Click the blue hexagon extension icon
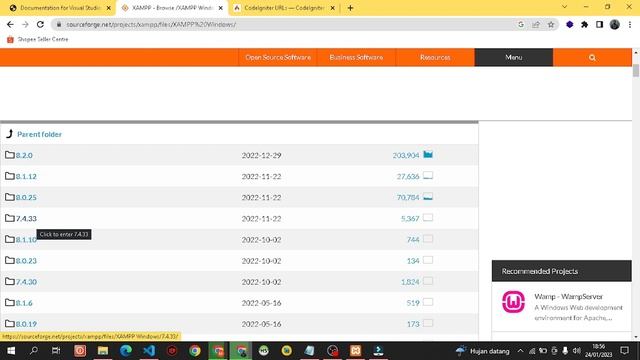 point(569,24)
